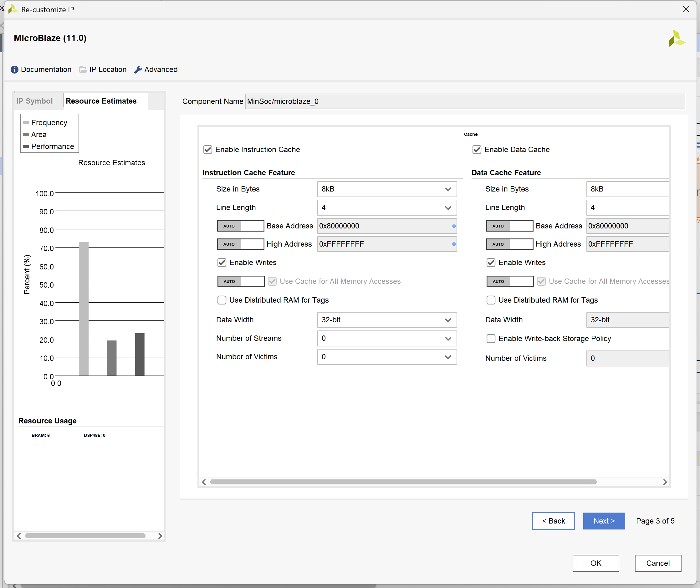700x588 pixels.
Task: Open Instruction Cache Data Width dropdown
Action: [x=387, y=320]
